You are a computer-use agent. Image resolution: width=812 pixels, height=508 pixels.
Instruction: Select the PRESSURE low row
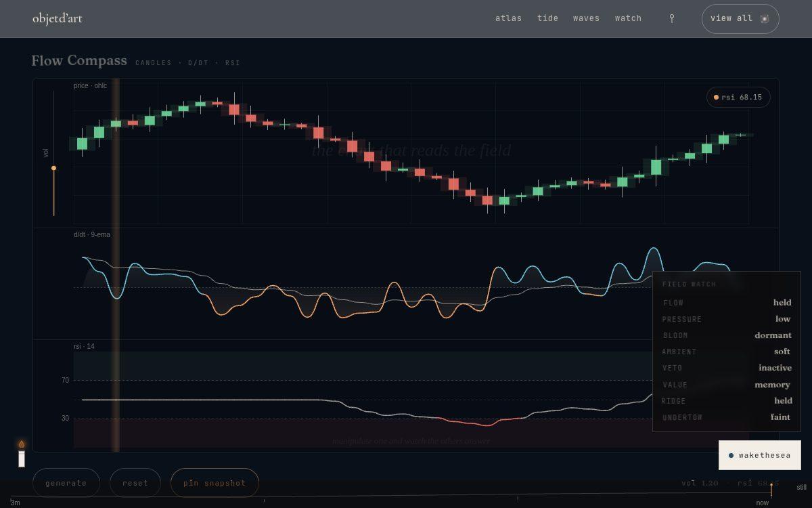click(727, 319)
